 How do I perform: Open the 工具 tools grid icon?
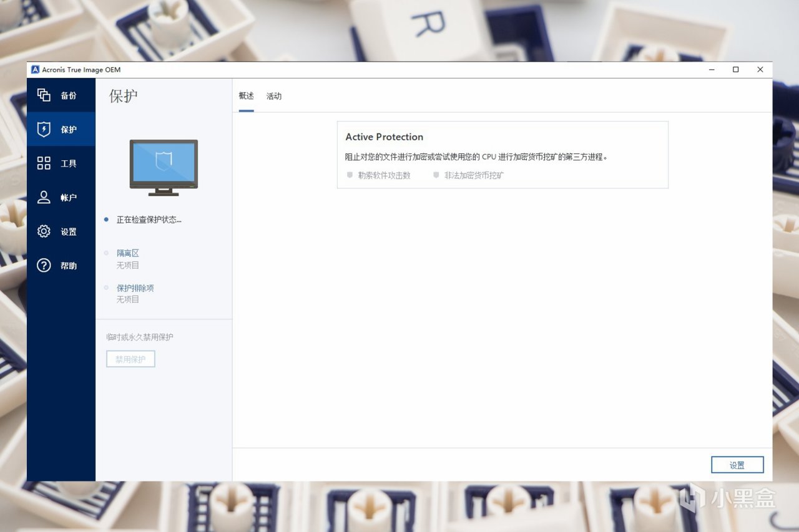pyautogui.click(x=44, y=163)
